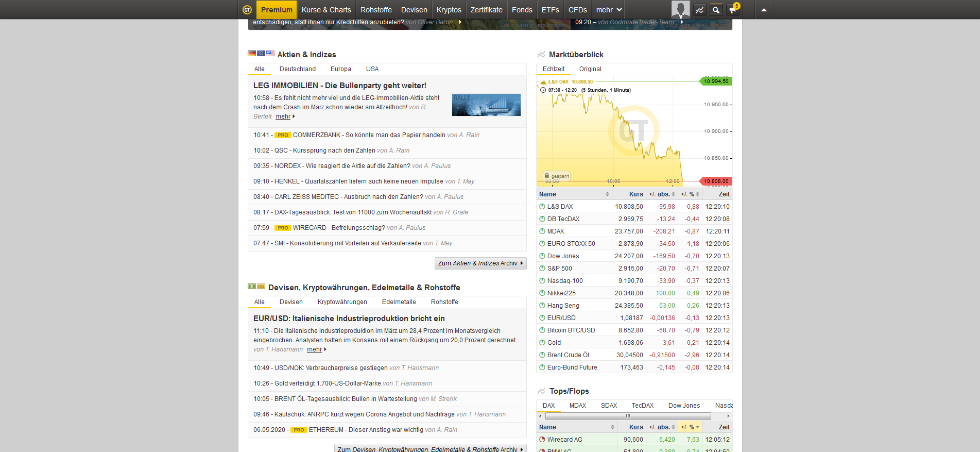Screen dimensions: 980x452
Task: Click the Marktüberblick chart heading icon
Action: (x=541, y=54)
